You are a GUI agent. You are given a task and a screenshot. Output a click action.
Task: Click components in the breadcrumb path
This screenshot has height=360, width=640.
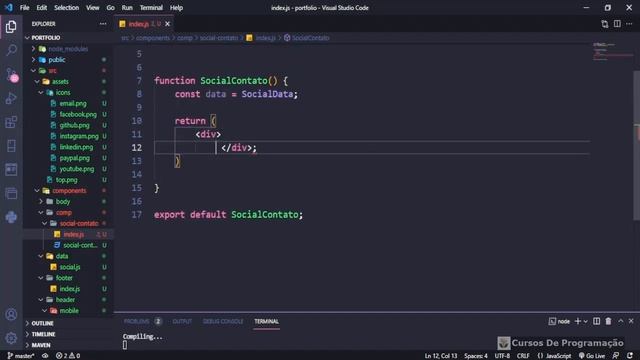click(153, 38)
